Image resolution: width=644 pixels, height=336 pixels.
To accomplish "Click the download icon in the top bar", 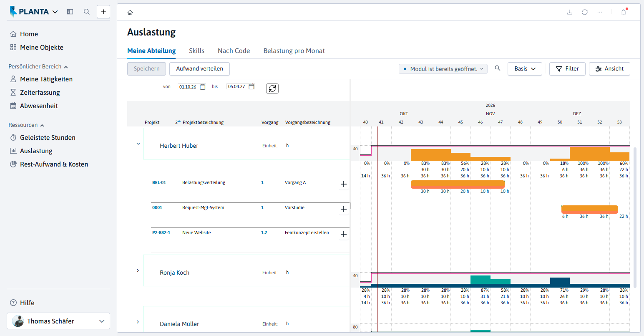I will (x=570, y=12).
